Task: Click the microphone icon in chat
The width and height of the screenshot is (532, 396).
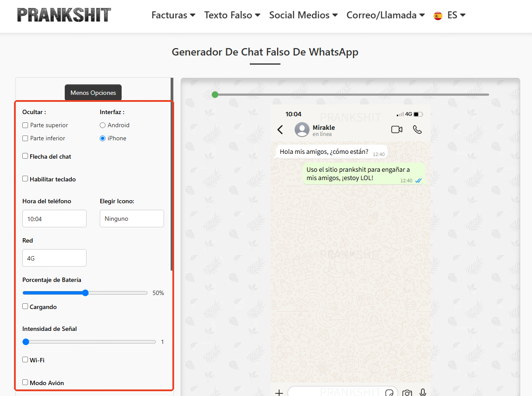Action: click(x=423, y=392)
